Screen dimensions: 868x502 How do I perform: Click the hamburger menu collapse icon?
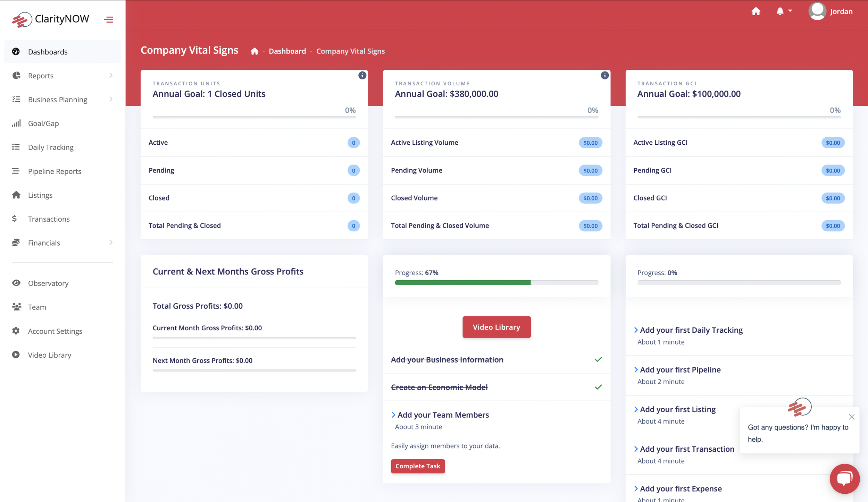108,19
